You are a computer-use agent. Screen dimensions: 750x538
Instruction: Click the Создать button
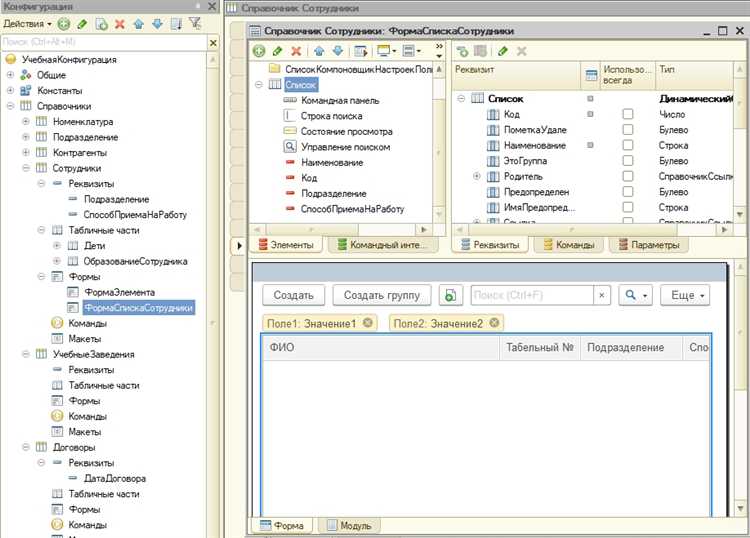click(x=293, y=295)
